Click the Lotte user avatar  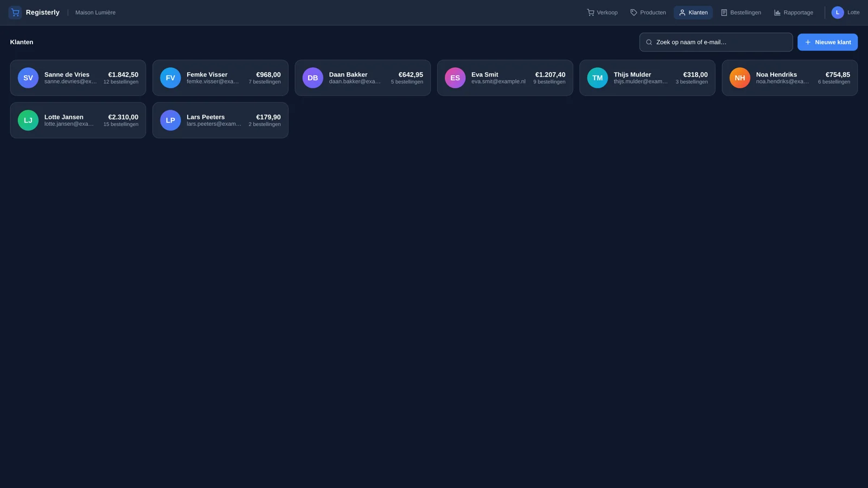click(x=837, y=12)
